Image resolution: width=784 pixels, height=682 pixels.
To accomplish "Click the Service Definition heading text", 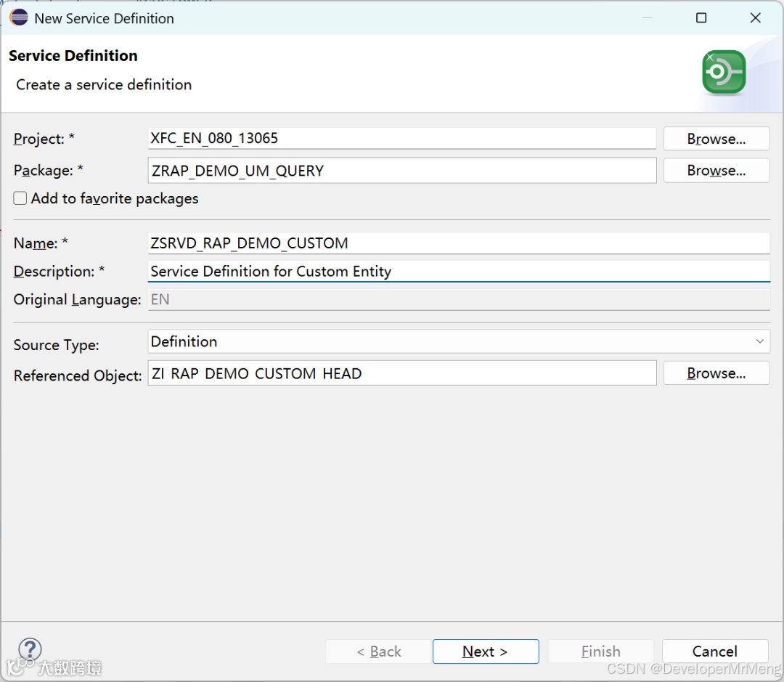I will point(73,55).
